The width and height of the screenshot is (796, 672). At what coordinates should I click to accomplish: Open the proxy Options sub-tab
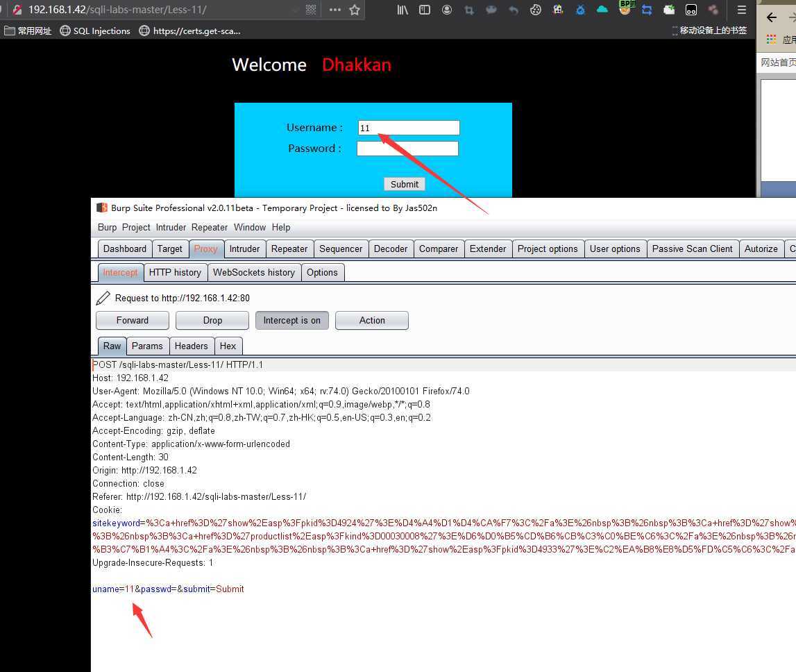[x=323, y=272]
